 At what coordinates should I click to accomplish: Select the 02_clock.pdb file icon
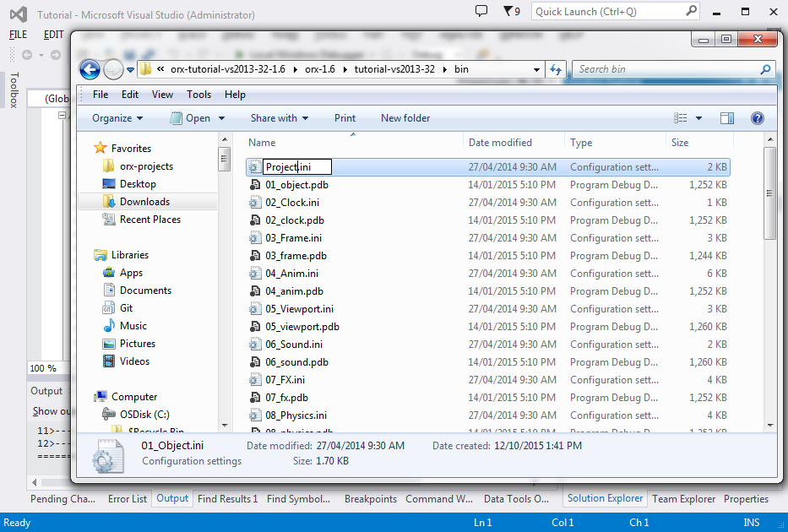click(x=255, y=220)
